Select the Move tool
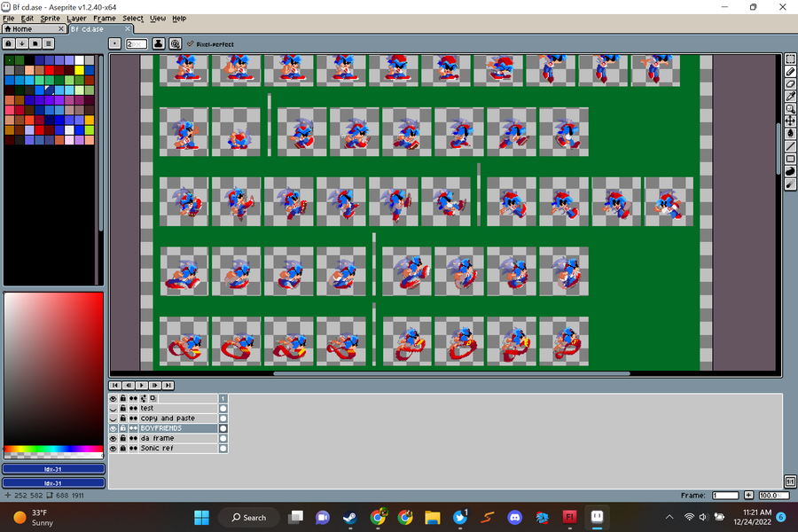The image size is (798, 532). (790, 121)
